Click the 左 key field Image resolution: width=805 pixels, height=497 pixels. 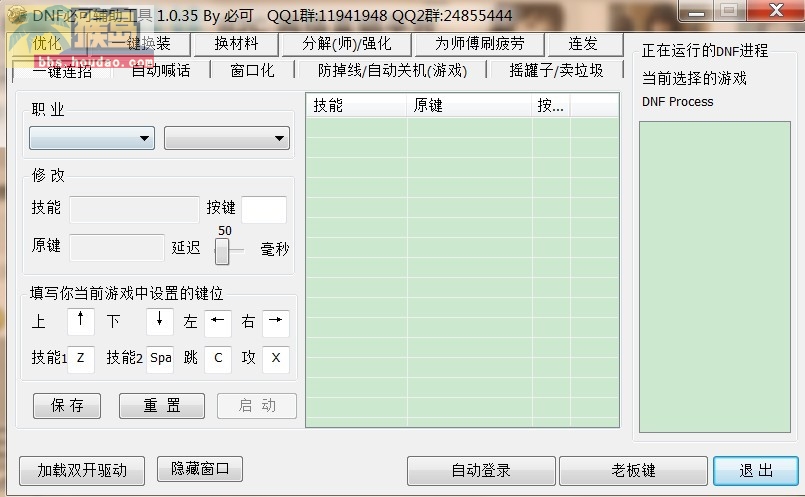218,323
